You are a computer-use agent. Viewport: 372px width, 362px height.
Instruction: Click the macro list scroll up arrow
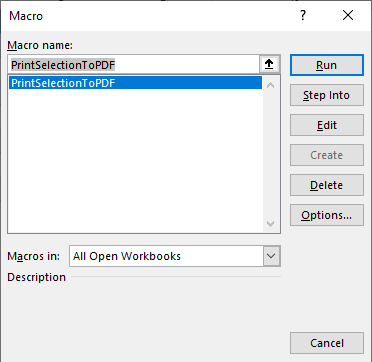click(x=271, y=85)
